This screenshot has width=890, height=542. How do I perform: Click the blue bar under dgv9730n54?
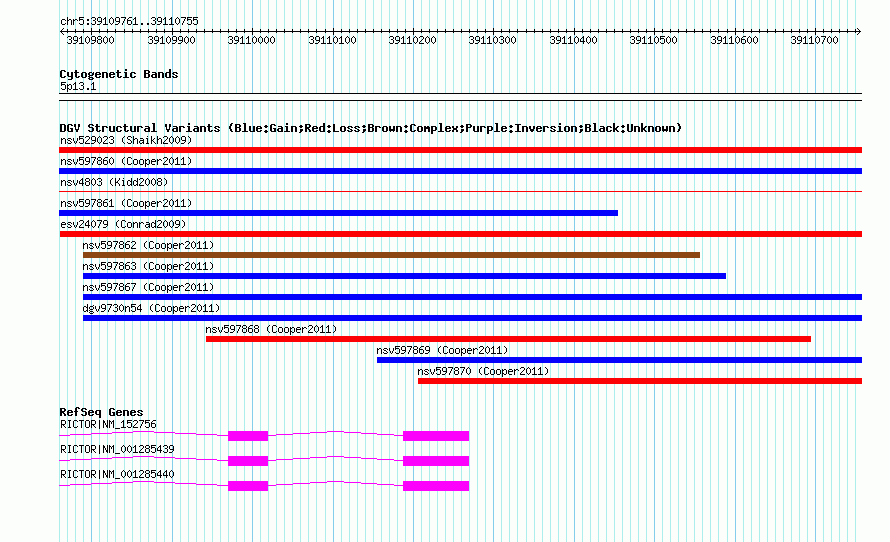pos(472,318)
